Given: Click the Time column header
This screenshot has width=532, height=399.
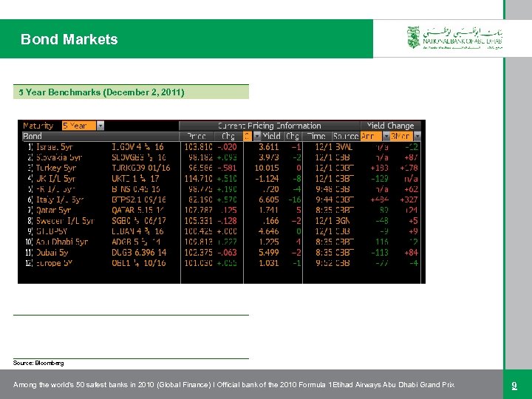Looking at the screenshot, I should pyautogui.click(x=316, y=136).
